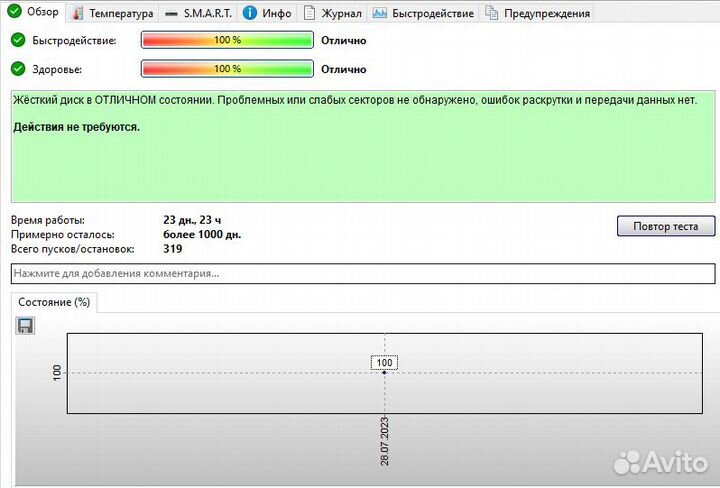720x488 pixels.
Task: Open the Предупреждения tab
Action: 537,13
